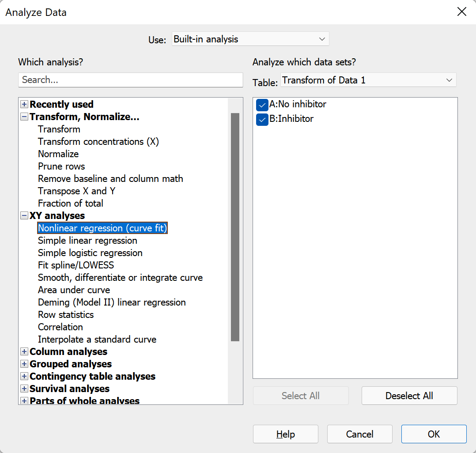Open the Use analysis type dropdown

[x=250, y=39]
